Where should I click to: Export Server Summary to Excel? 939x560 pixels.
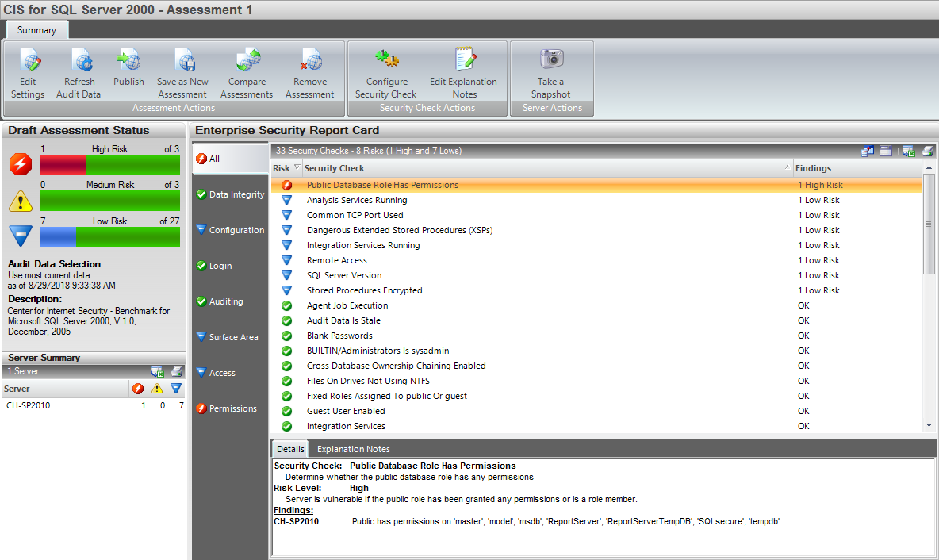tap(158, 371)
